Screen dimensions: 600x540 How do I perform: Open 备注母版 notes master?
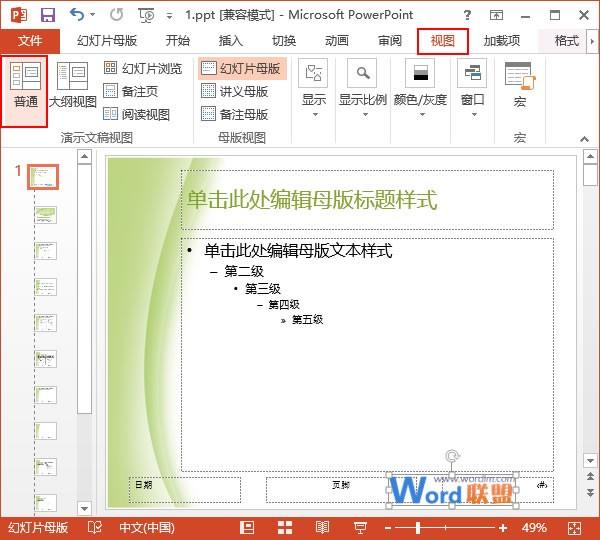(x=234, y=114)
